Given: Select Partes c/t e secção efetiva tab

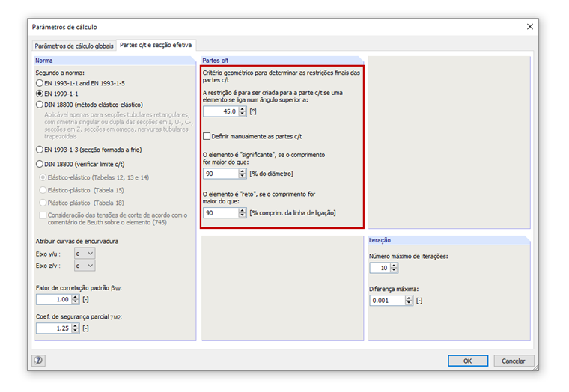Looking at the screenshot, I should point(156,45).
